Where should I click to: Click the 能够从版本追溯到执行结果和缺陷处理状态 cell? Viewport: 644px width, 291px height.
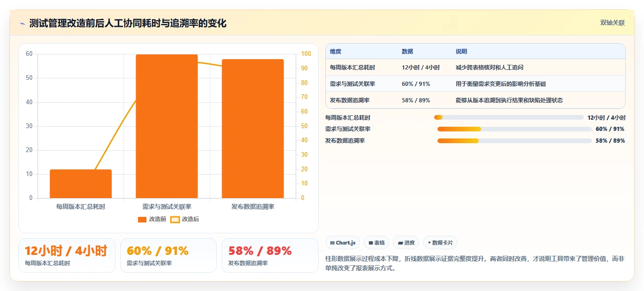[x=509, y=100]
